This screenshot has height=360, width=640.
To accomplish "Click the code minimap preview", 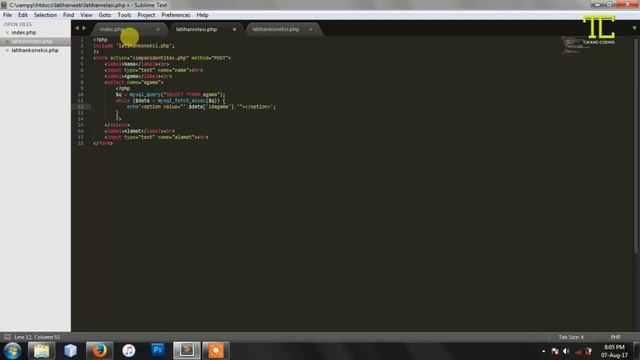I will [575, 45].
